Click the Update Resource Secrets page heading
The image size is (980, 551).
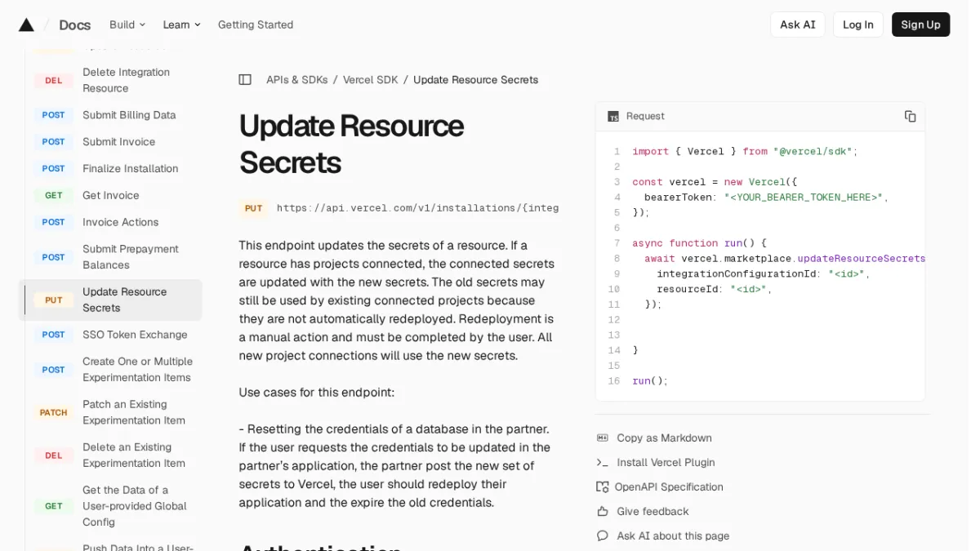(351, 144)
